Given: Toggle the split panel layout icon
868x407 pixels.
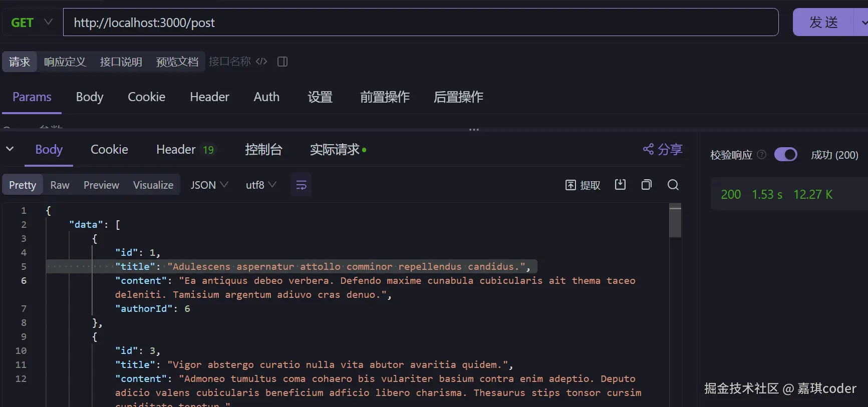Looking at the screenshot, I should pyautogui.click(x=282, y=62).
